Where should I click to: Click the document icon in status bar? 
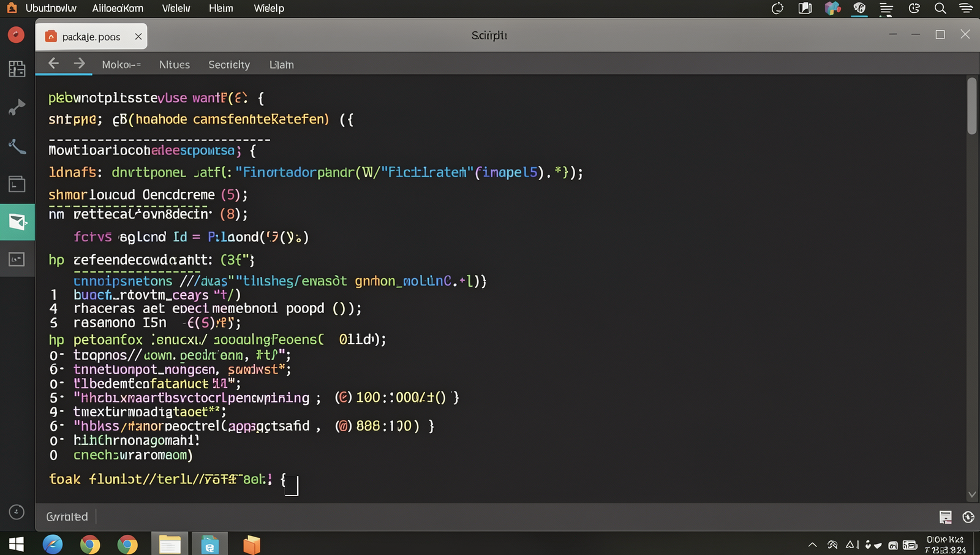[946, 518]
